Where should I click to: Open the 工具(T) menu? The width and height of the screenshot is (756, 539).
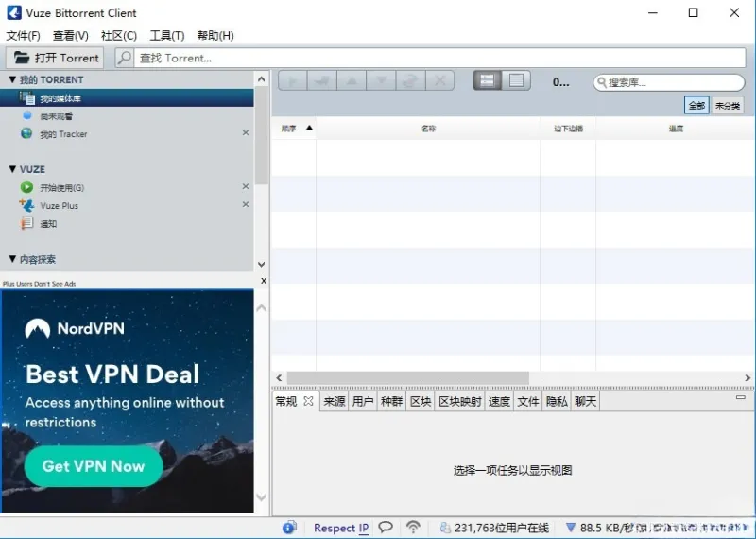(167, 35)
